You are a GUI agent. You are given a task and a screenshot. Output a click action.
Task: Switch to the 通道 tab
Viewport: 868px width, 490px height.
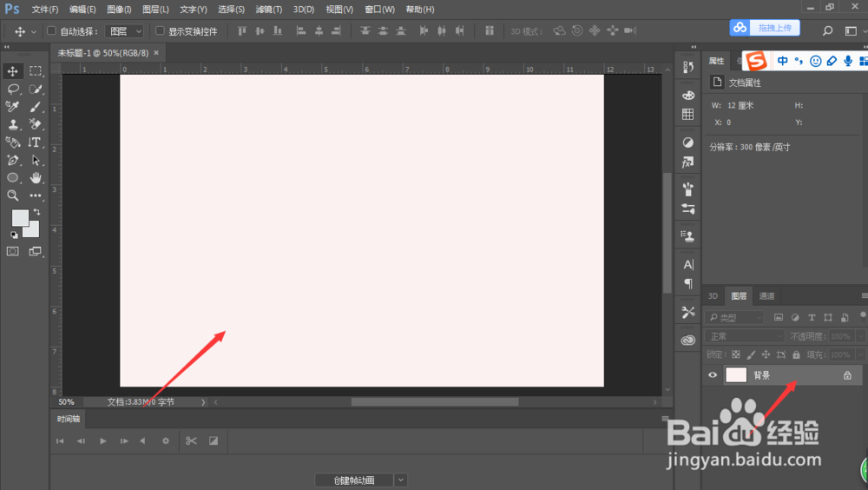coord(766,296)
